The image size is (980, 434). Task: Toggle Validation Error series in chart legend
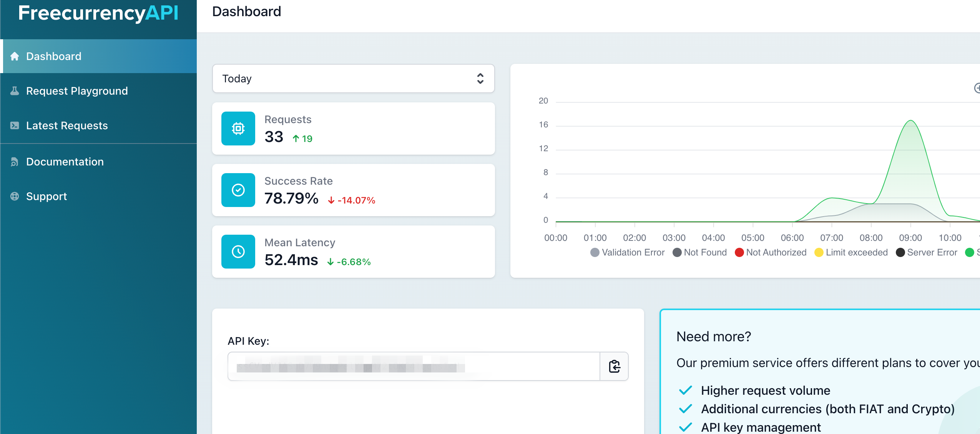pos(627,252)
